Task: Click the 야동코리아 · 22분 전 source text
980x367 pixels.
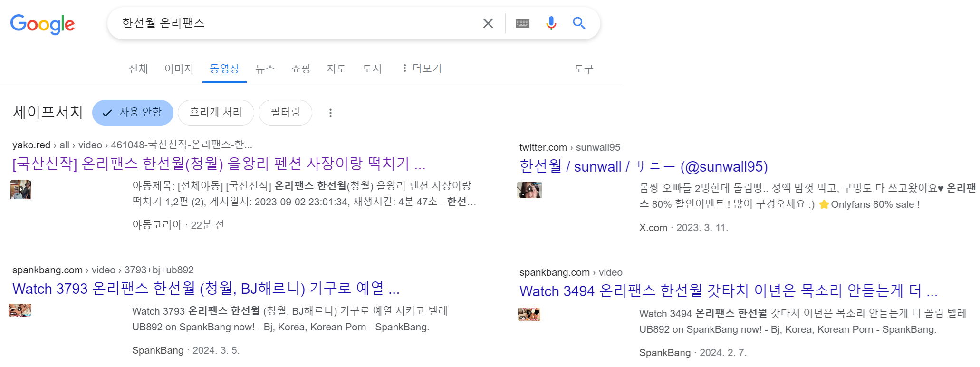Action: pyautogui.click(x=178, y=225)
